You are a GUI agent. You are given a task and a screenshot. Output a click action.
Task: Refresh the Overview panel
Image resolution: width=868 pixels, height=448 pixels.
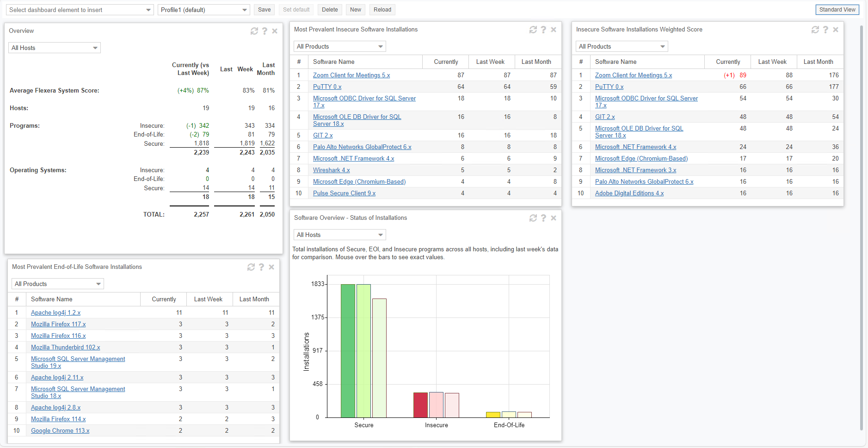click(254, 31)
